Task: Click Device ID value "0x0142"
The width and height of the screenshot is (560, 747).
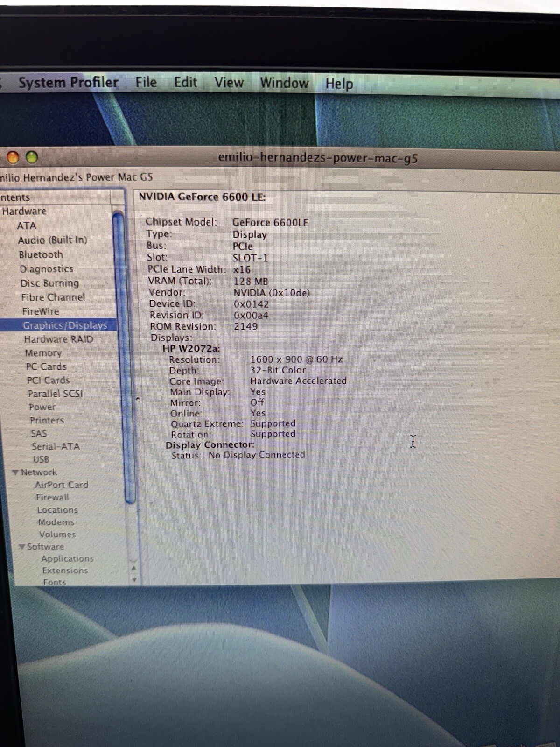Action: [252, 304]
